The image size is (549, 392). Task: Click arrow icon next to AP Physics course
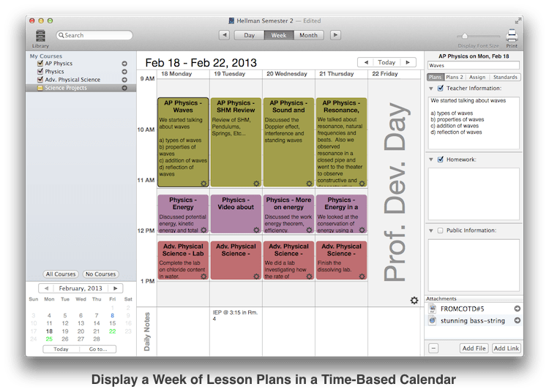(124, 64)
